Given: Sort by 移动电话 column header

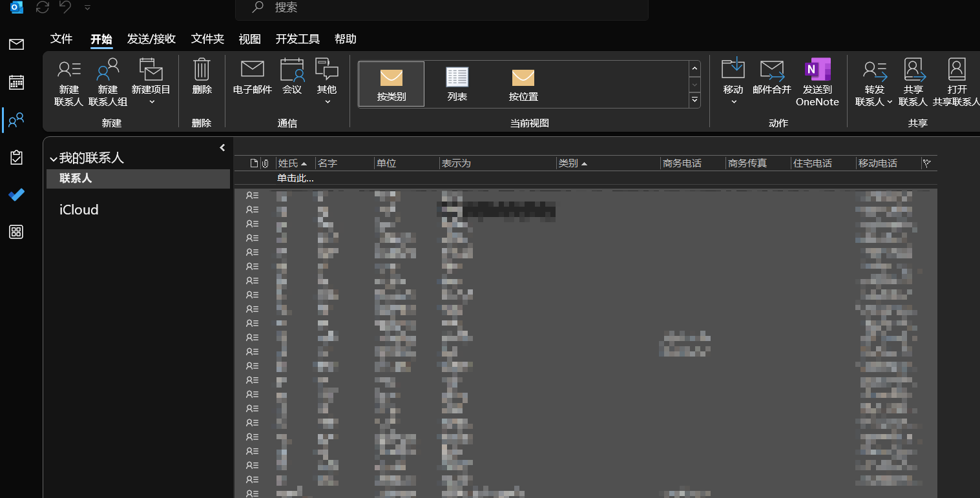Looking at the screenshot, I should pyautogui.click(x=888, y=163).
